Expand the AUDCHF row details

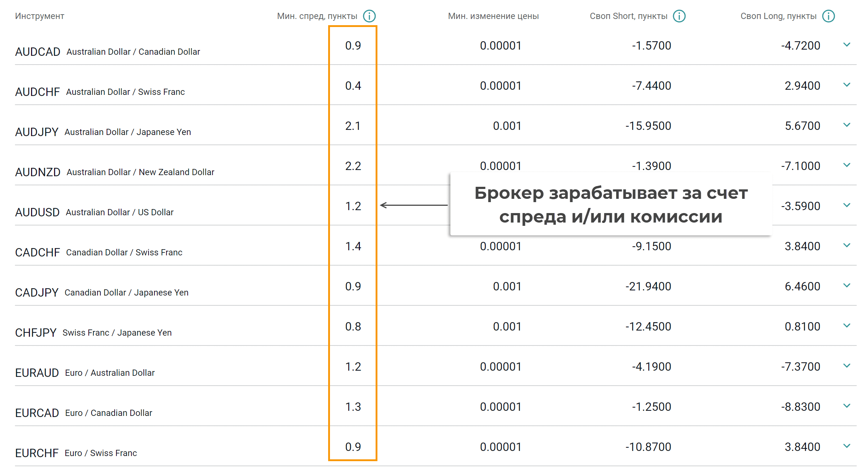(x=847, y=85)
